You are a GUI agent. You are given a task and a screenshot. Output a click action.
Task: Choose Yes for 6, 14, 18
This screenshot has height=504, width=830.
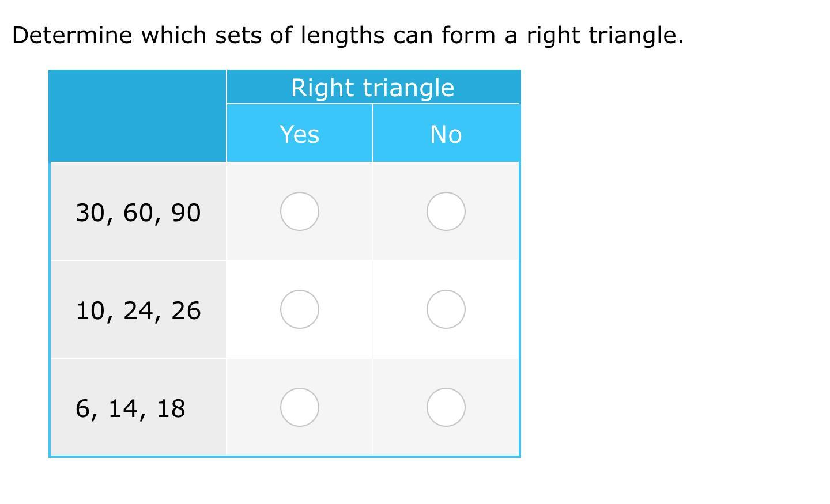point(300,407)
